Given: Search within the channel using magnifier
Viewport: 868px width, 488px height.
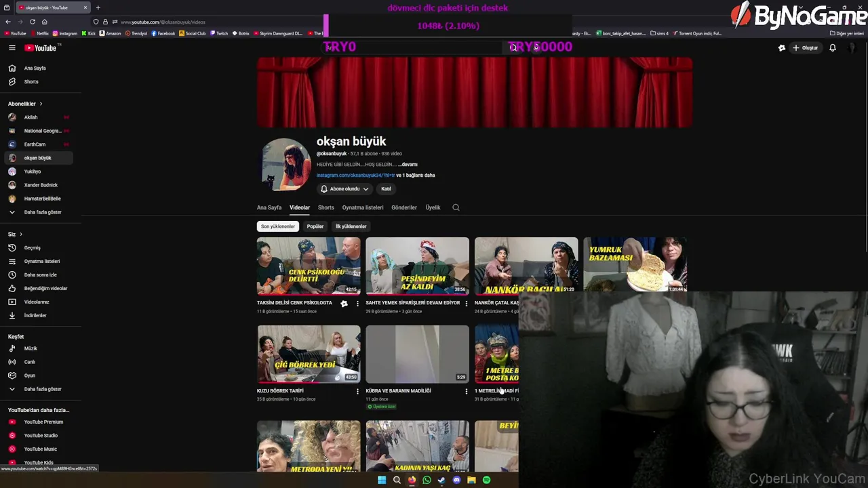Looking at the screenshot, I should tap(456, 207).
